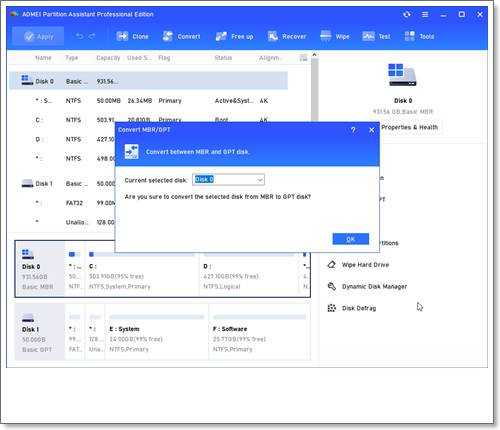Click the Name column header
Screen dimensions: 500x430
coord(43,58)
